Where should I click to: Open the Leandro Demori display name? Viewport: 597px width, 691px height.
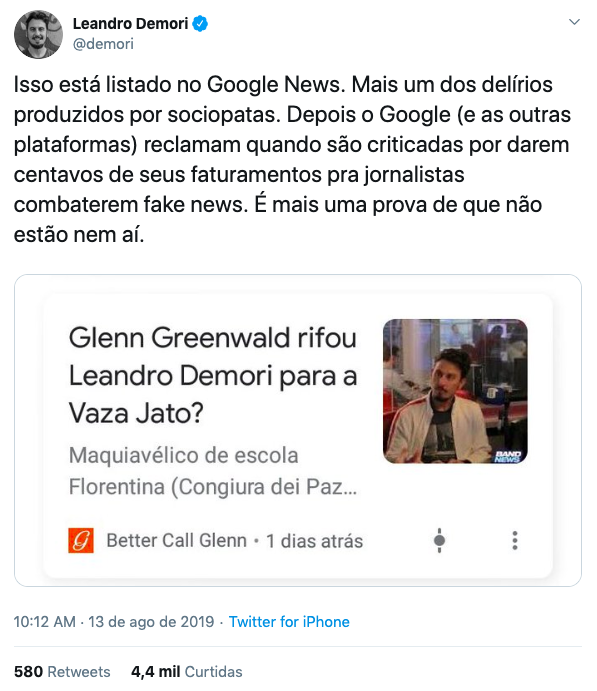(130, 23)
